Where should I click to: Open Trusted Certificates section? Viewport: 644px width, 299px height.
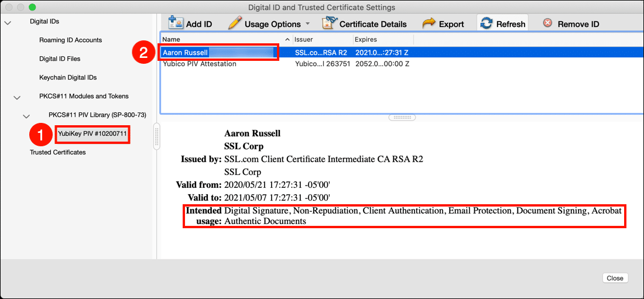click(58, 153)
